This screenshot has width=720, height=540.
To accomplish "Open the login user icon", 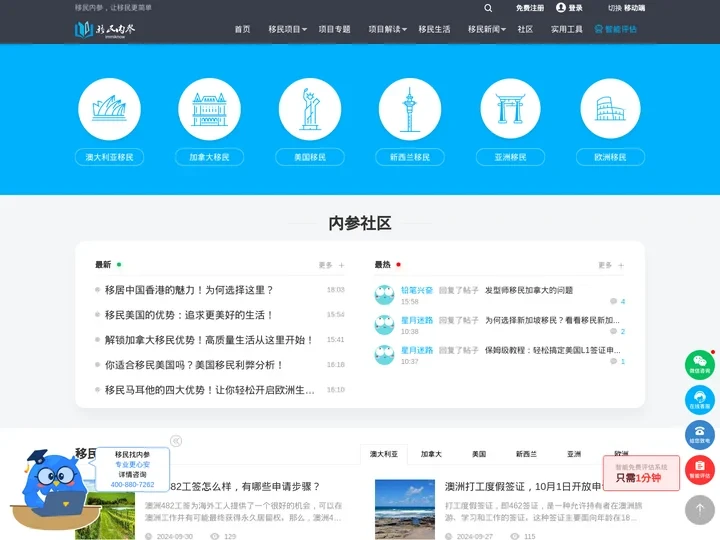I will [560, 8].
